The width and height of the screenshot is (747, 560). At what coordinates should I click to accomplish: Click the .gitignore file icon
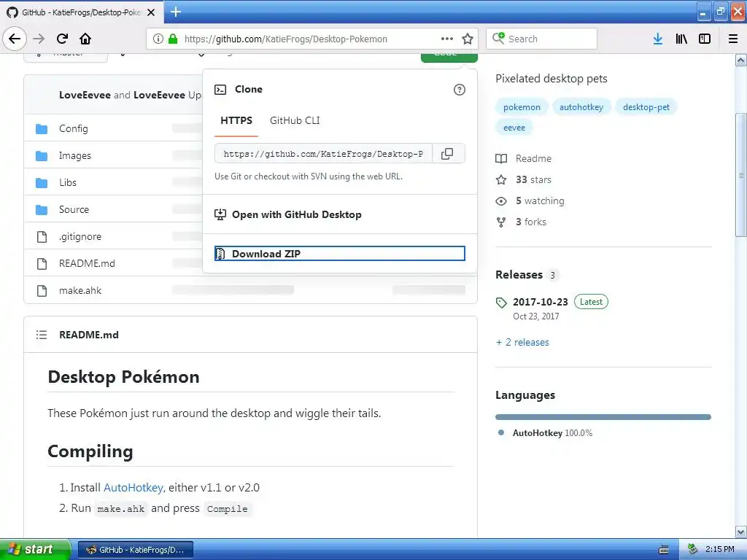coord(42,237)
